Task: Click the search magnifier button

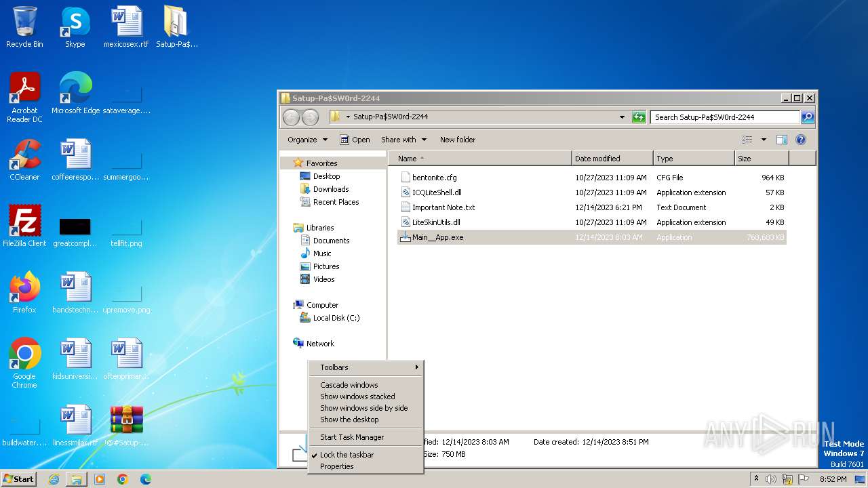Action: (807, 117)
